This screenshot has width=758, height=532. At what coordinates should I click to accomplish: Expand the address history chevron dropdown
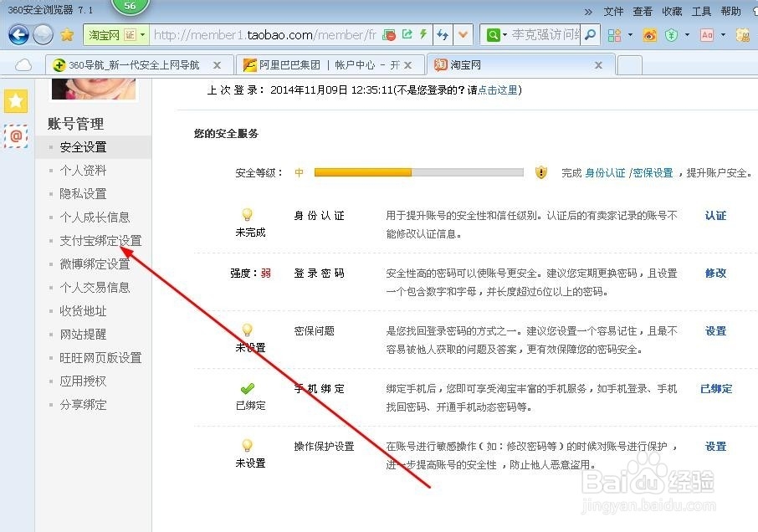pos(464,35)
